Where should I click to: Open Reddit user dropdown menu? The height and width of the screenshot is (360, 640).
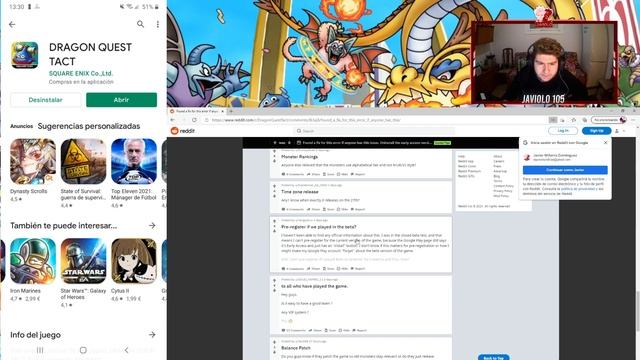pyautogui.click(x=620, y=131)
